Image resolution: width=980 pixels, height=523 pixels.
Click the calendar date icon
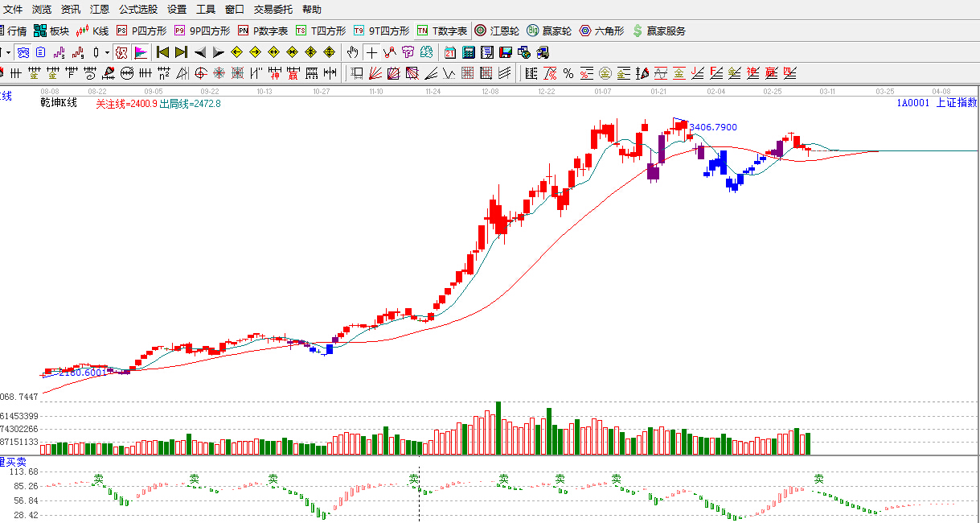pos(449,52)
